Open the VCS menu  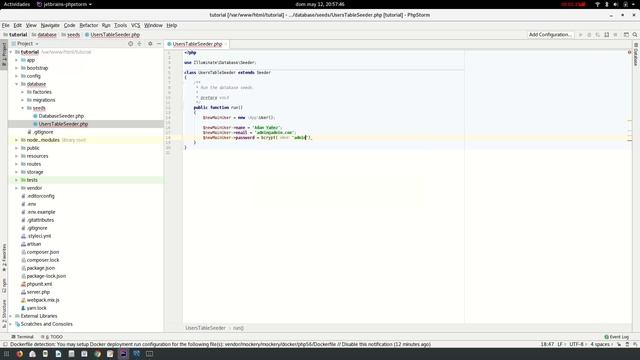click(x=136, y=25)
